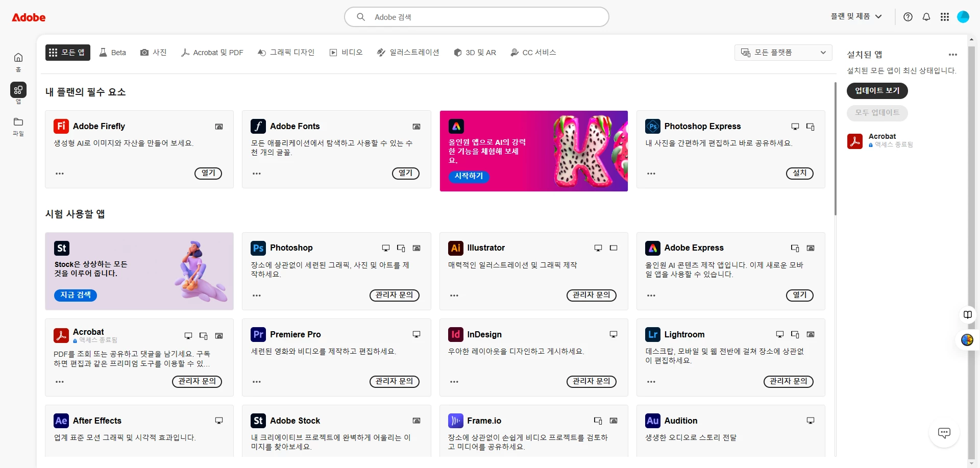Open the 플랜 및 제품 dropdown

[x=856, y=16]
